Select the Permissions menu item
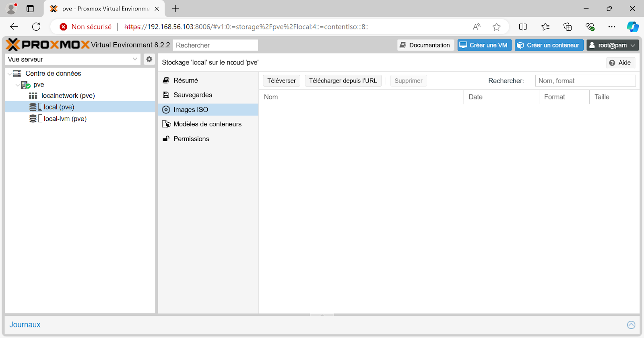 pyautogui.click(x=208, y=139)
